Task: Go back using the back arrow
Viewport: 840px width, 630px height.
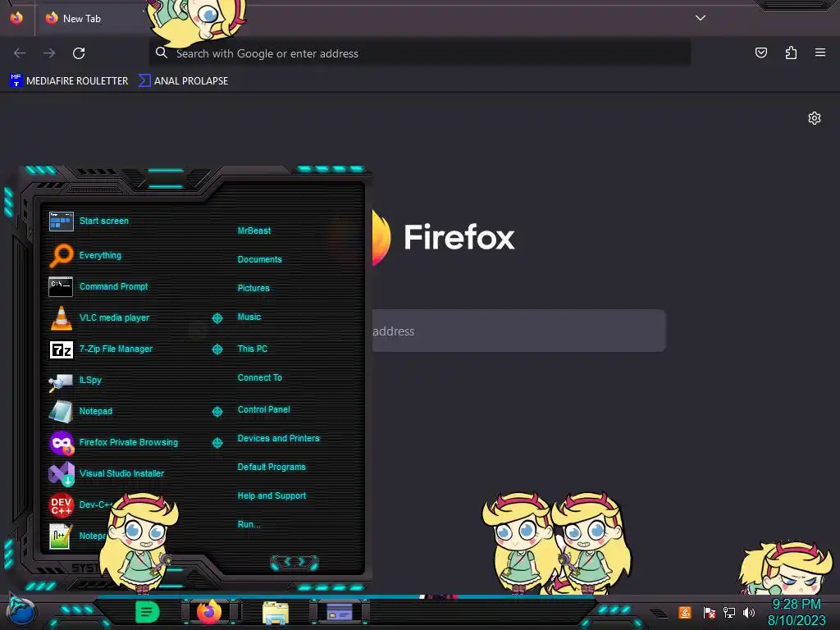Action: pos(20,53)
